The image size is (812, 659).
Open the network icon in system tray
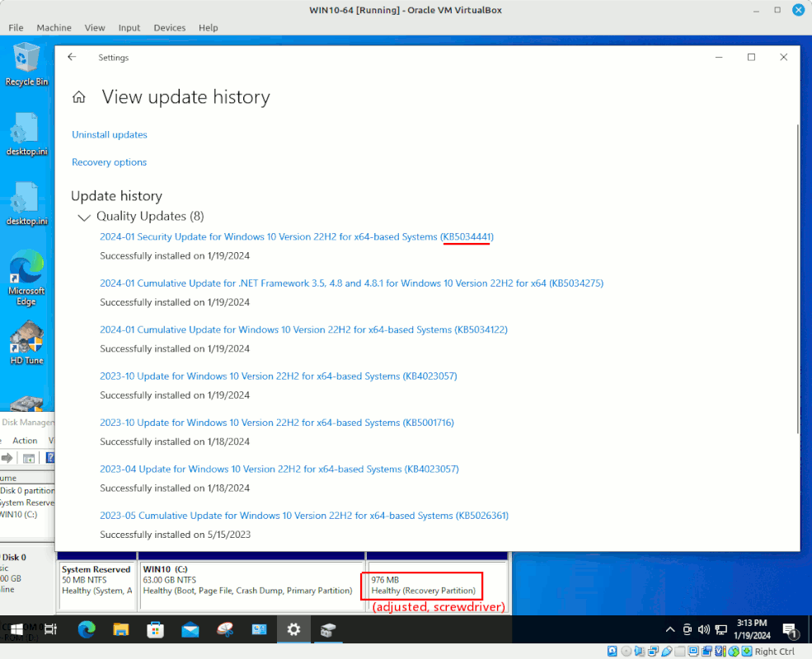tap(721, 629)
